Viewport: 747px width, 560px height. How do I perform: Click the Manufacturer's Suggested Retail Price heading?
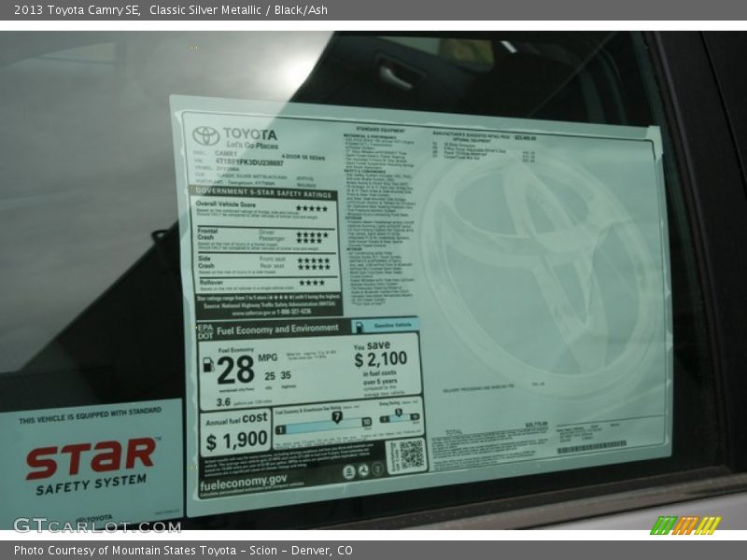(x=472, y=135)
